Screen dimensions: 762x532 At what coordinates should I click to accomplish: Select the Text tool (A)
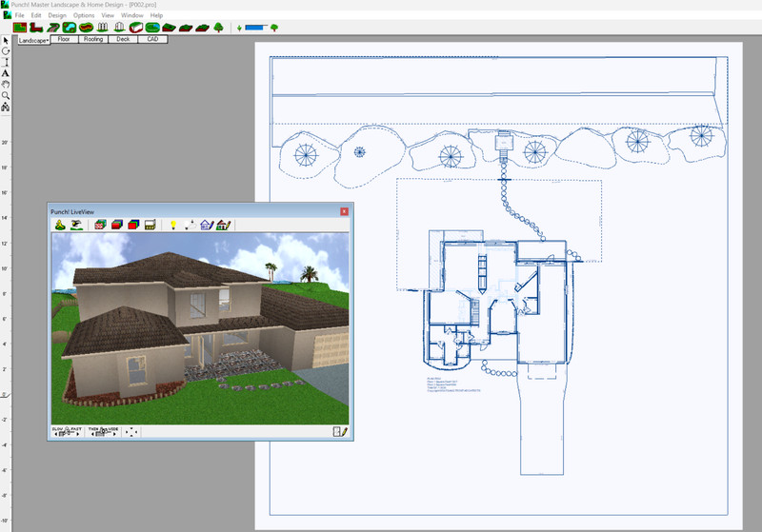(6, 73)
